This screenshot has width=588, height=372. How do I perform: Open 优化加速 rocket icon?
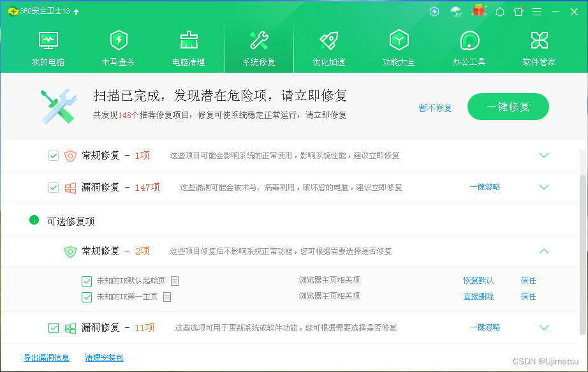pyautogui.click(x=329, y=40)
